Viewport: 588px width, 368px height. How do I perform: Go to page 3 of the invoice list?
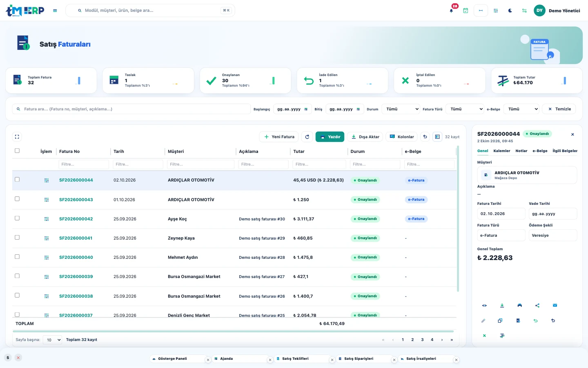pyautogui.click(x=422, y=340)
